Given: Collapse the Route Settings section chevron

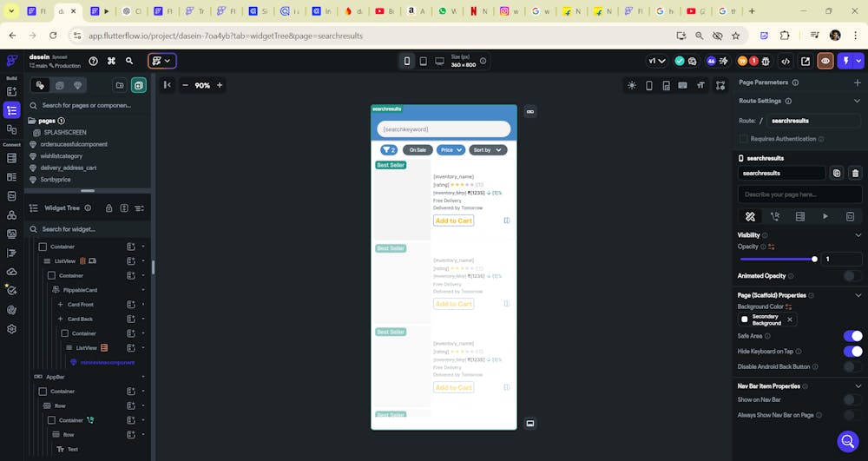Looking at the screenshot, I should point(857,101).
